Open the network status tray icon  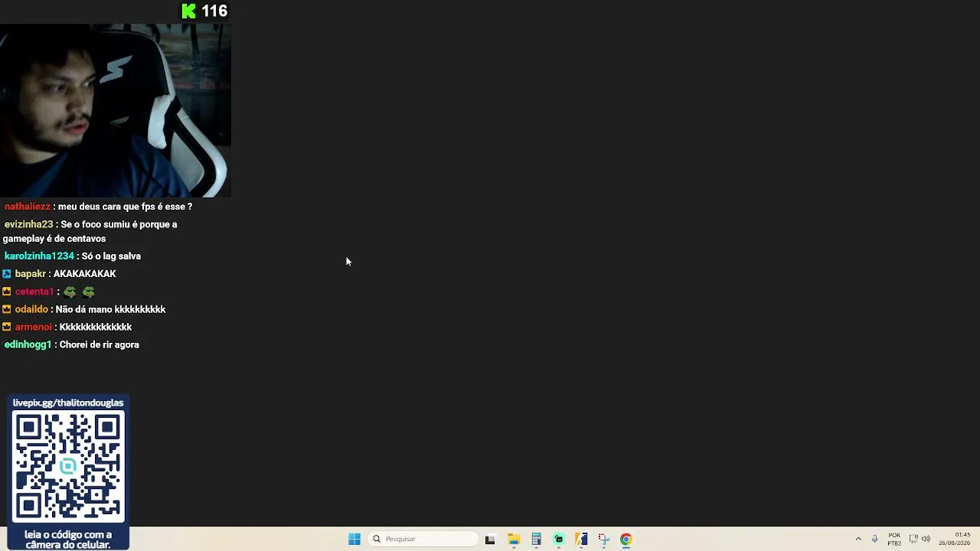pyautogui.click(x=913, y=539)
